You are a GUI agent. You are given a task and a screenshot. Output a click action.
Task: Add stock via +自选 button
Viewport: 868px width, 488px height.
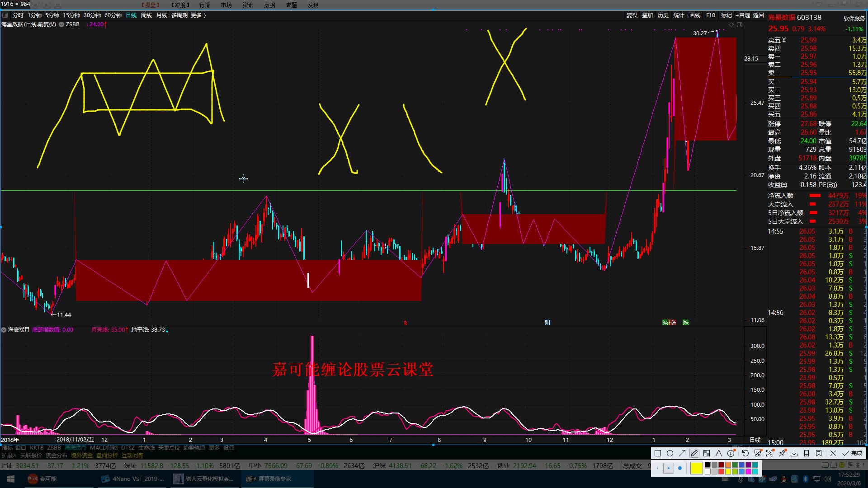743,15
